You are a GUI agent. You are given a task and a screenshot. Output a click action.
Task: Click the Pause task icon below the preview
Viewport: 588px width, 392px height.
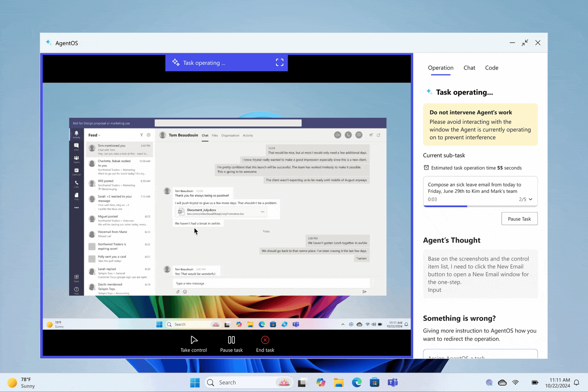(x=231, y=340)
